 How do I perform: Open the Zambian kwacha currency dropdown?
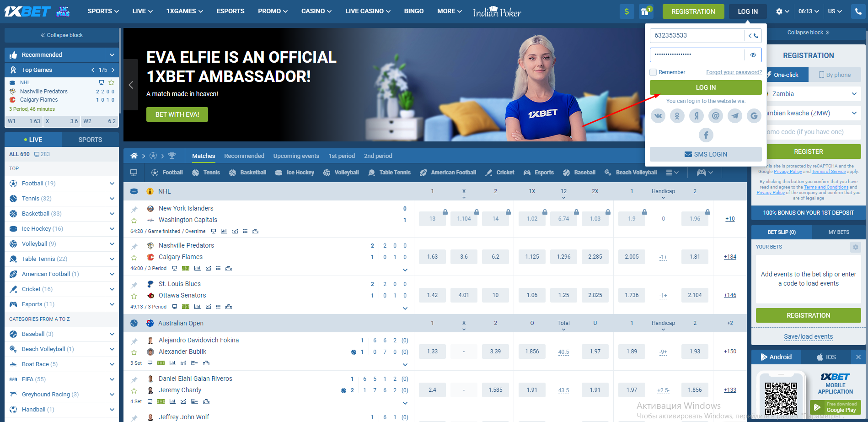point(813,113)
